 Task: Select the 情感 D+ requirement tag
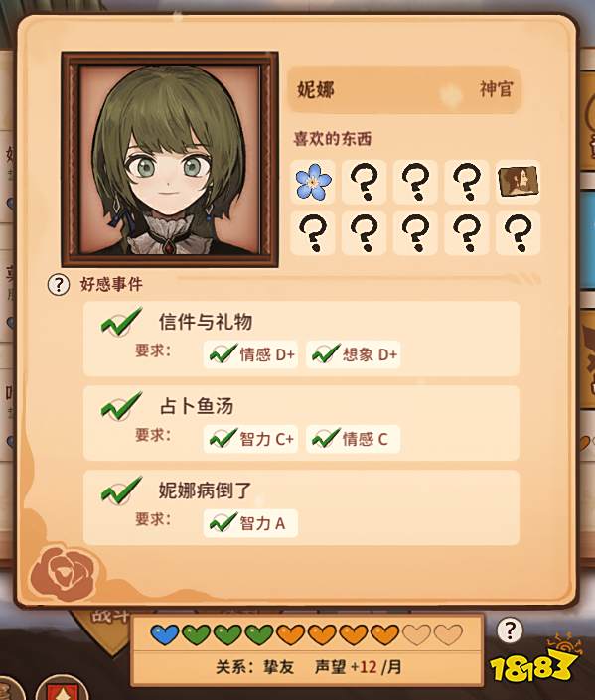click(x=250, y=354)
